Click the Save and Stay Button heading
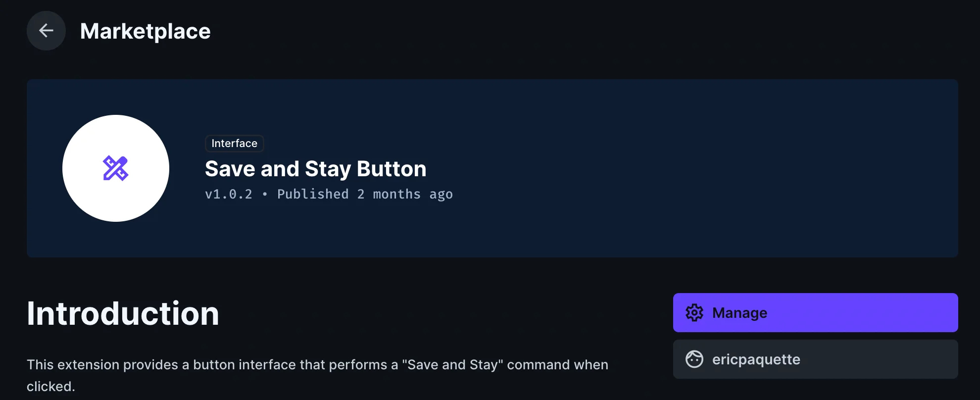980x400 pixels. [315, 169]
